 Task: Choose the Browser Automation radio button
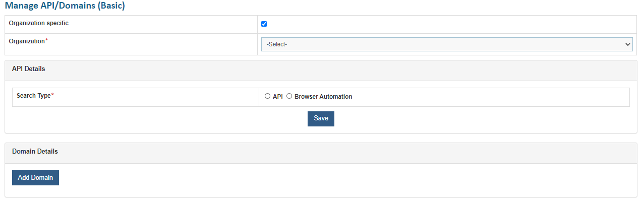click(289, 96)
